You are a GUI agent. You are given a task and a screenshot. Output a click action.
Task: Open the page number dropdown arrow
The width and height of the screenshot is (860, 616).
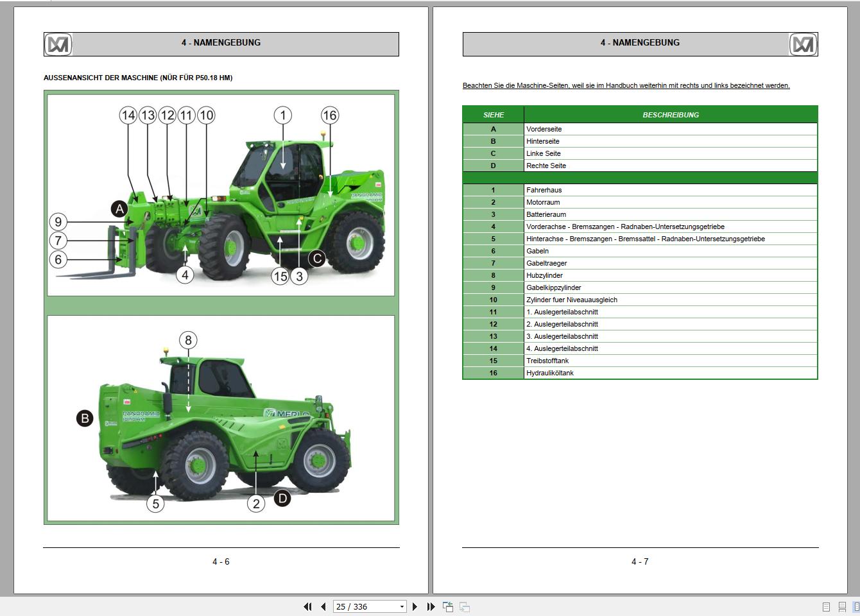point(402,606)
